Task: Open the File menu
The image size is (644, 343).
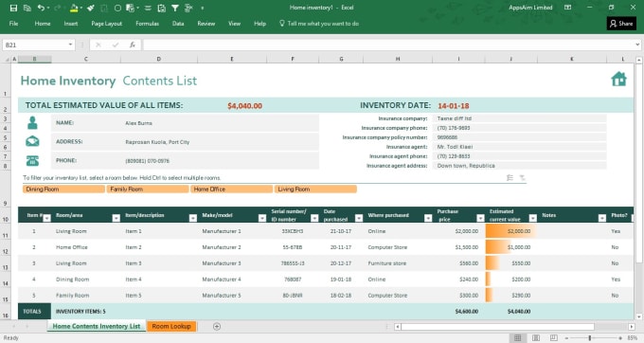Action: click(x=13, y=24)
